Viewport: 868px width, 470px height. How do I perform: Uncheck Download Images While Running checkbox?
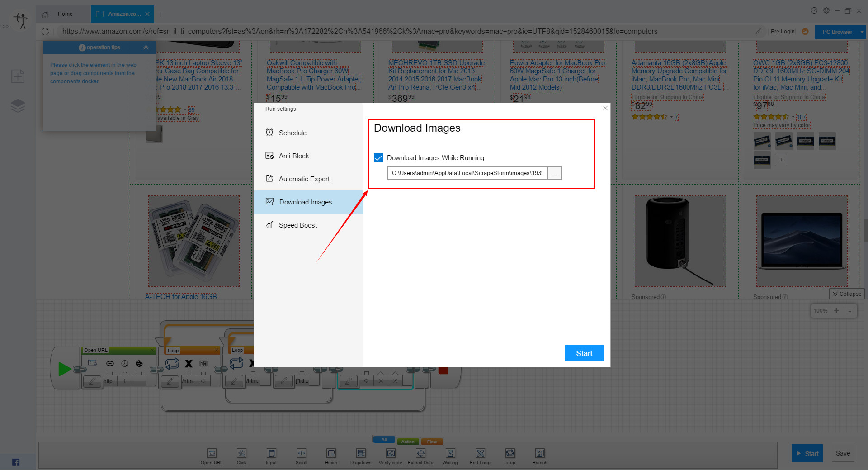pyautogui.click(x=378, y=158)
